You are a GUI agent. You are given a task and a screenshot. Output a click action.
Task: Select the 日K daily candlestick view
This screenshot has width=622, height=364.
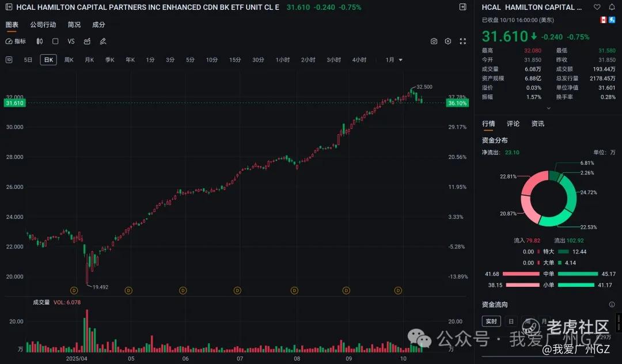48,60
